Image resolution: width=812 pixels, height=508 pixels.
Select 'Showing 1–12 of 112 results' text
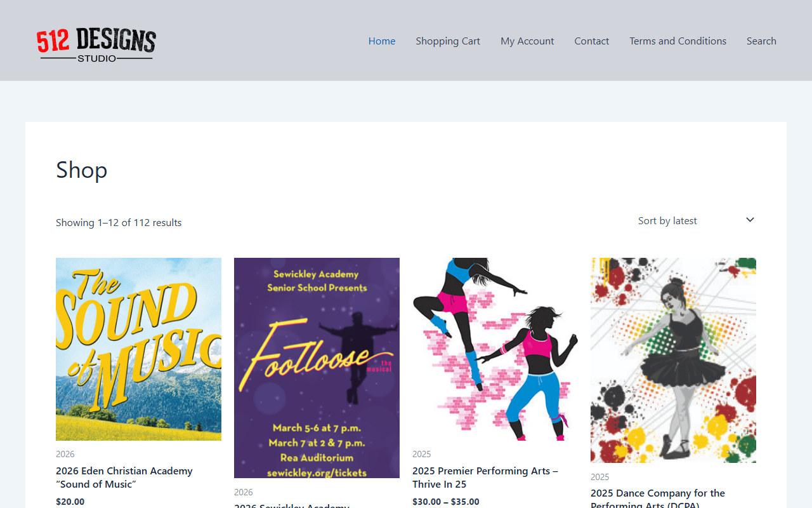coord(119,222)
